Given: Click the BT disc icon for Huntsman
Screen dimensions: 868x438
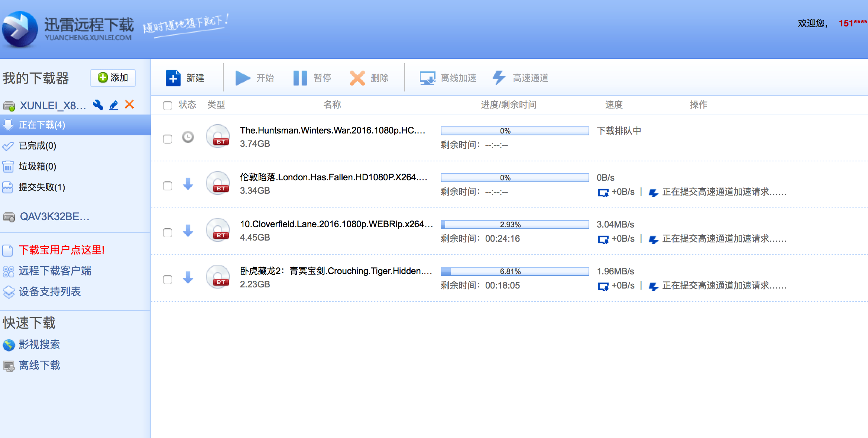Looking at the screenshot, I should tap(218, 136).
